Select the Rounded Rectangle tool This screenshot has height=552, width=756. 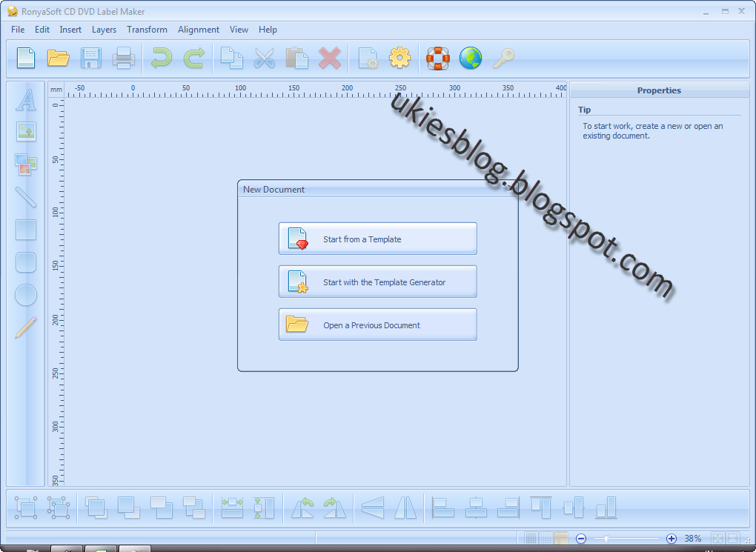coord(25,262)
